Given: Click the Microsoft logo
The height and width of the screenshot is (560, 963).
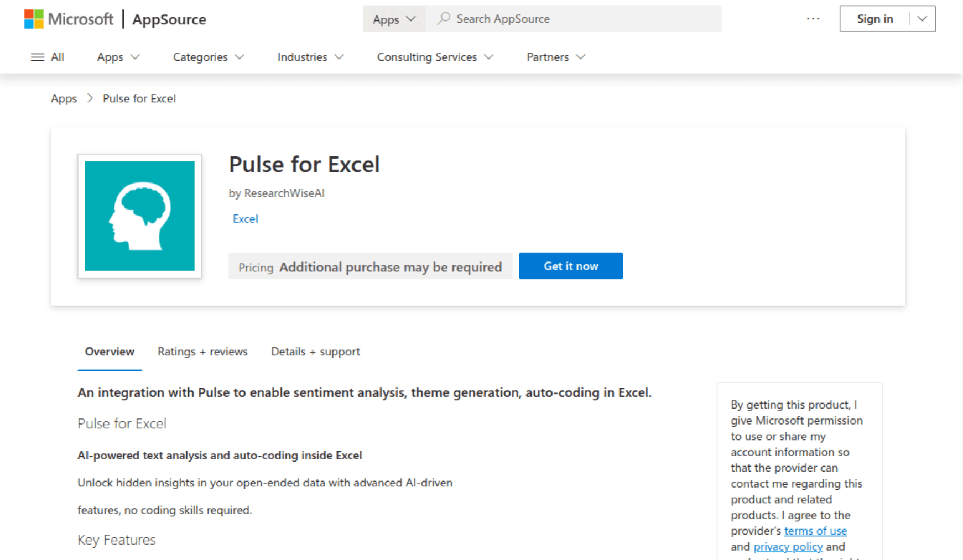Looking at the screenshot, I should 69,19.
